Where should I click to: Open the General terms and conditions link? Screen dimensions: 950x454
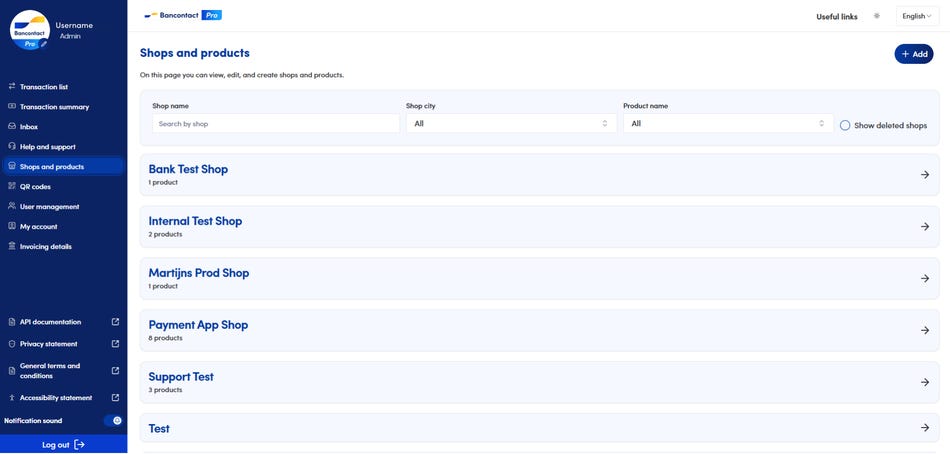pyautogui.click(x=50, y=370)
